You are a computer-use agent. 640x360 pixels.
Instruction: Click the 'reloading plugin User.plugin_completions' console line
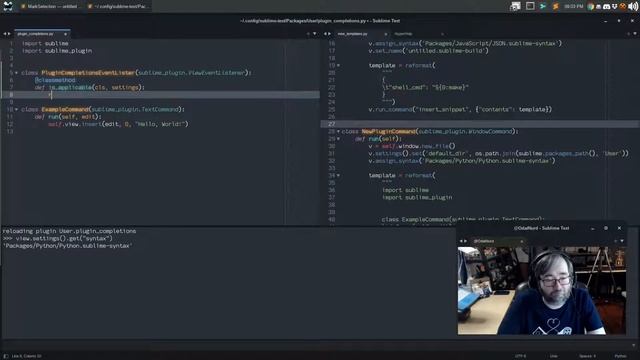(69, 231)
